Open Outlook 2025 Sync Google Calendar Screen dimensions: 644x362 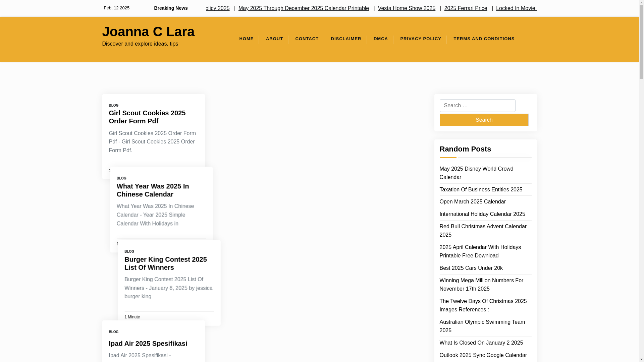point(483,355)
